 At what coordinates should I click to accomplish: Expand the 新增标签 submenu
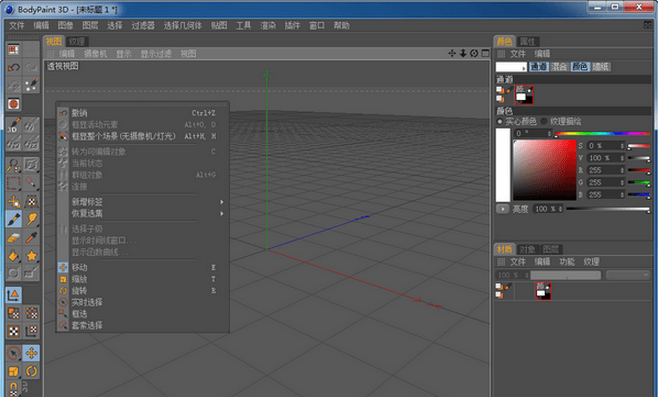[x=143, y=202]
